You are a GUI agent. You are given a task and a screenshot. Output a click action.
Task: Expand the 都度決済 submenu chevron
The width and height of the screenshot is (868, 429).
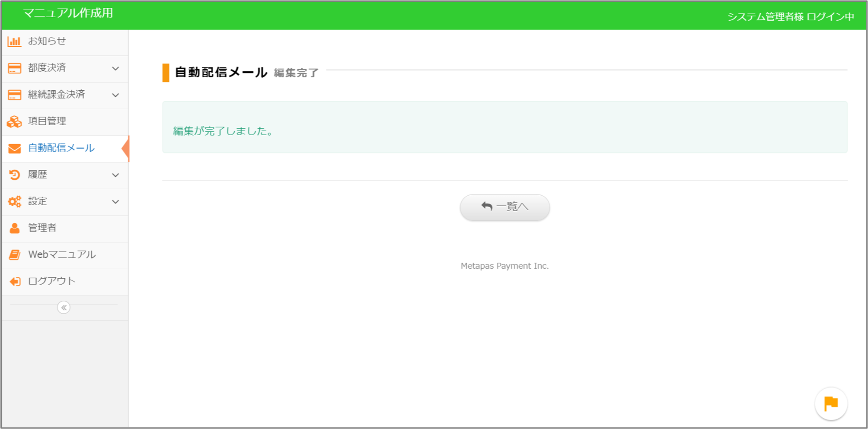115,68
